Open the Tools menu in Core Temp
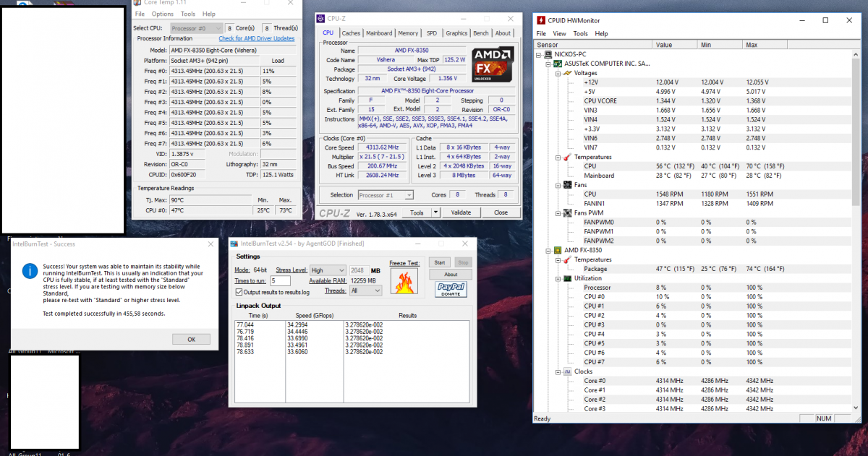Image resolution: width=868 pixels, height=456 pixels. click(x=188, y=14)
